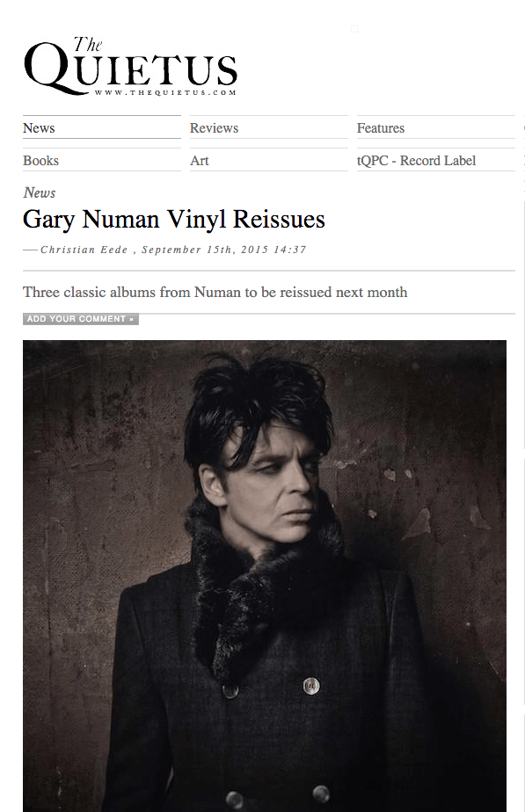The height and width of the screenshot is (812, 525).
Task: Click the horizontal rule above the standfirst
Action: 269,271
